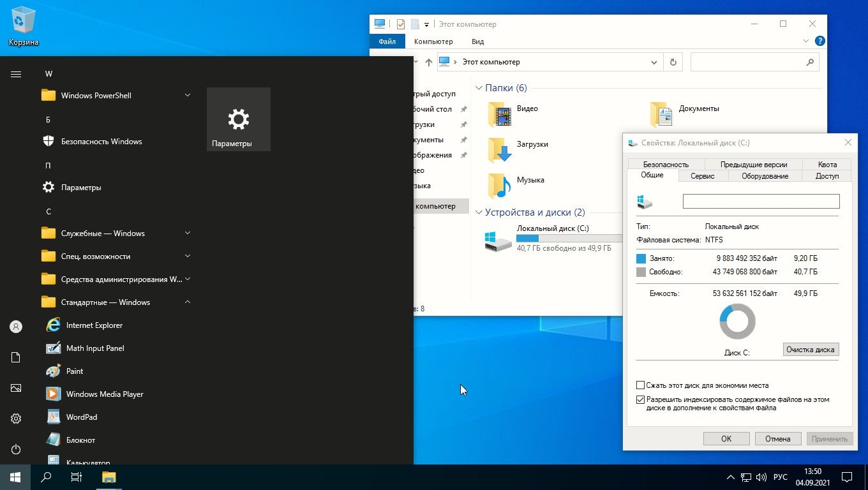Click the Power icon in Start menu
Viewport: 868px width, 490px height.
pos(16,449)
